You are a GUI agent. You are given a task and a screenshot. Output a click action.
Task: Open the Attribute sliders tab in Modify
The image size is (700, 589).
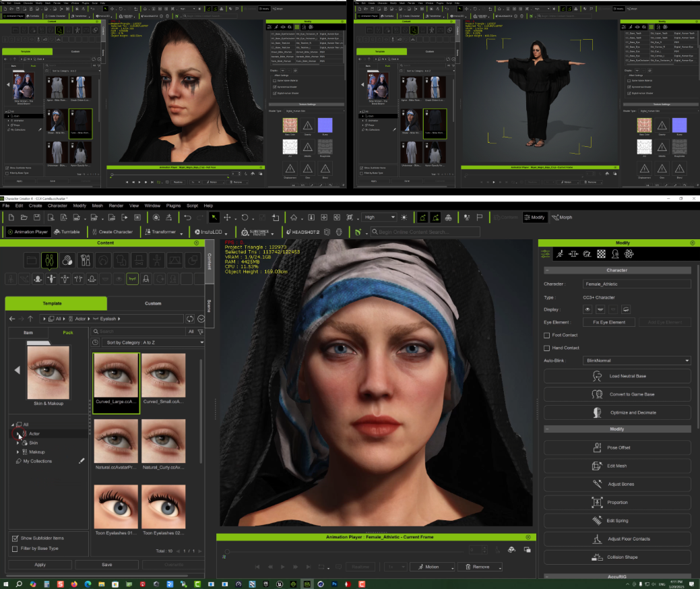click(546, 254)
